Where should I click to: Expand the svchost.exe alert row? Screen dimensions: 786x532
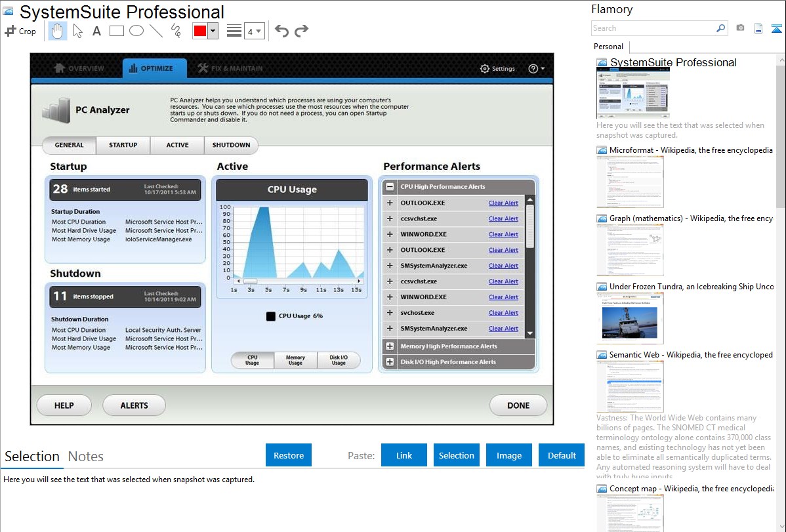tap(390, 313)
